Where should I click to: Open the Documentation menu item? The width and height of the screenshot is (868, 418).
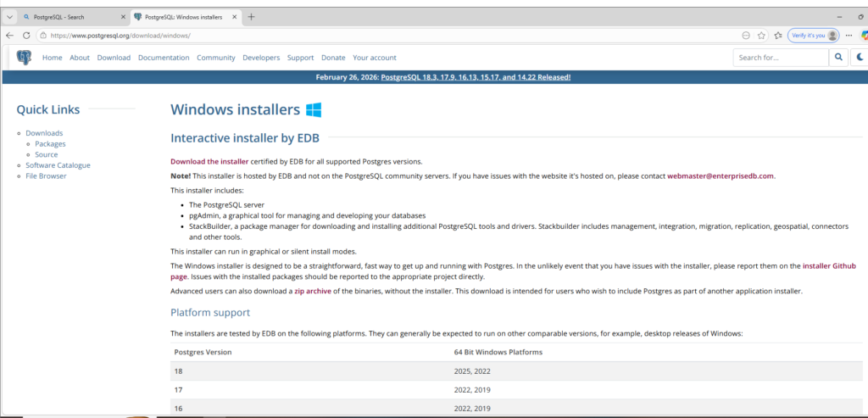click(x=164, y=58)
